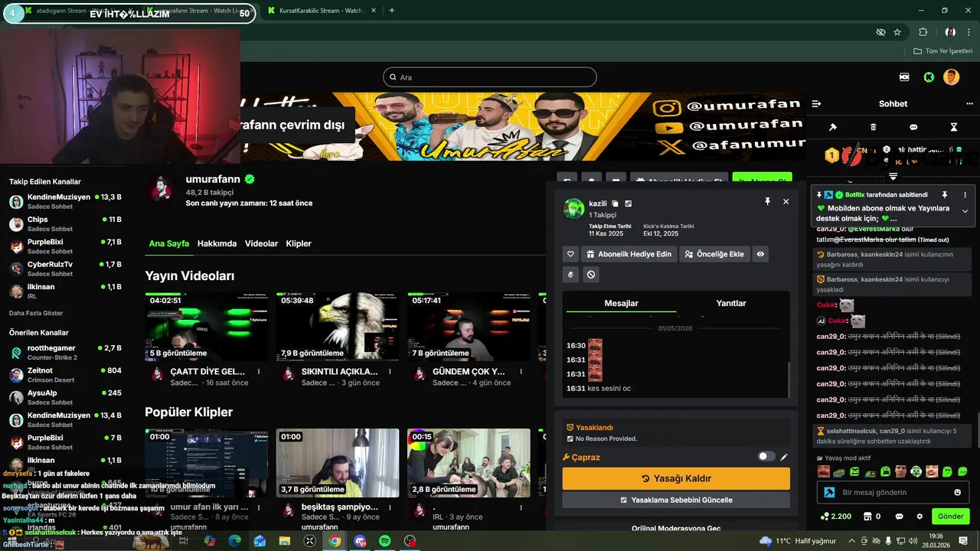This screenshot has width=980, height=551.
Task: Switch to the Mesajlar tab
Action: point(621,303)
